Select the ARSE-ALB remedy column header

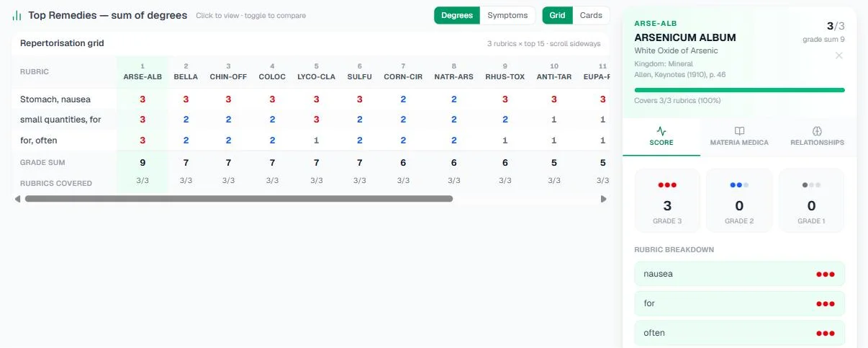[143, 72]
